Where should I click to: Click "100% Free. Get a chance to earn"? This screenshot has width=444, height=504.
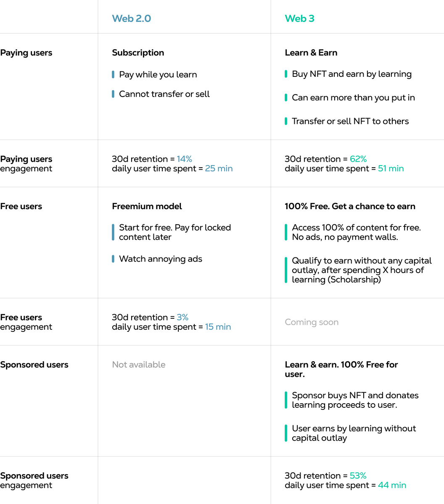click(x=350, y=206)
